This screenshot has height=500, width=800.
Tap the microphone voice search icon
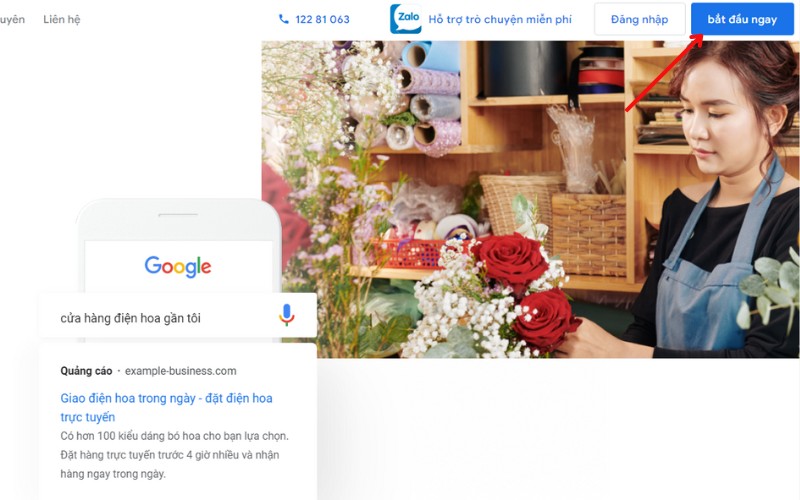[287, 316]
